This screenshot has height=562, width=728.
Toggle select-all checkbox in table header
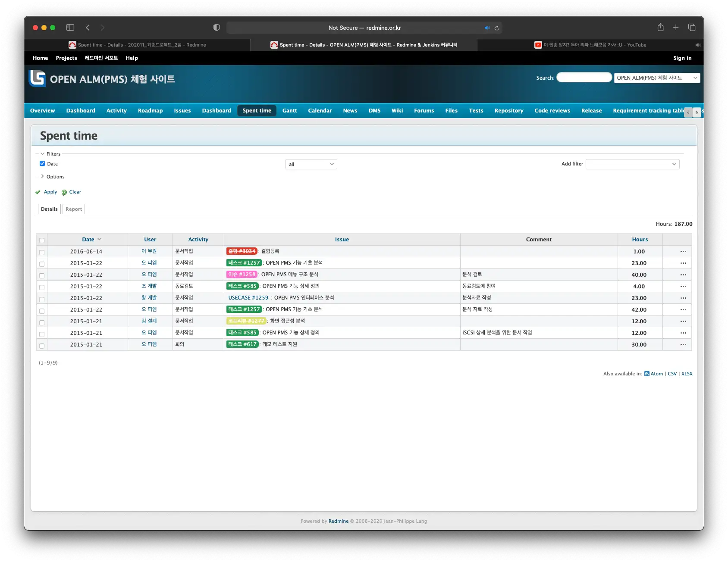[x=42, y=240]
